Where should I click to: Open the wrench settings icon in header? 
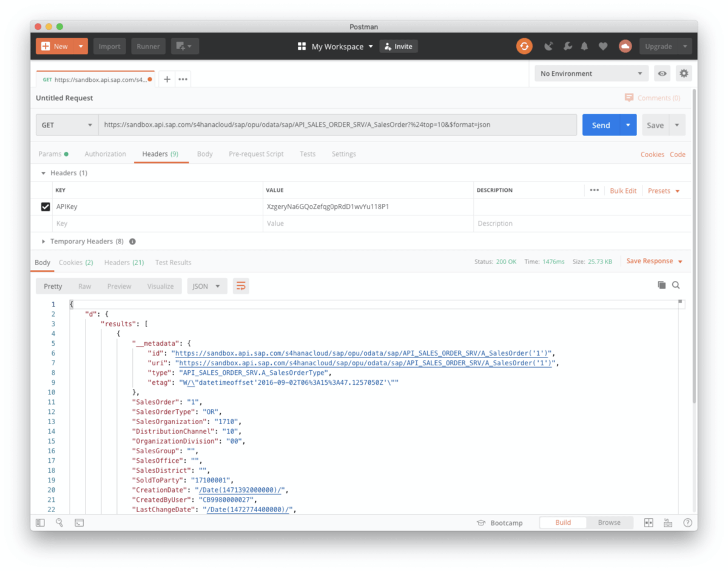(x=568, y=46)
